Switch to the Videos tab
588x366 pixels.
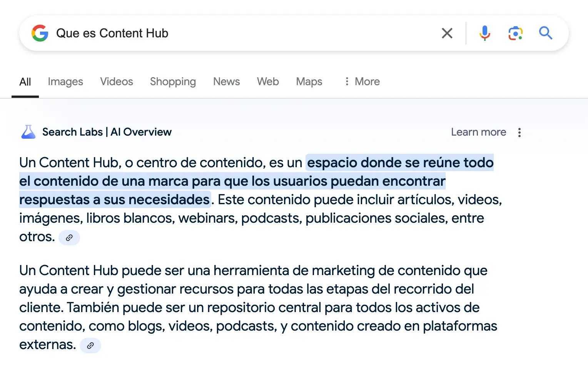point(116,82)
